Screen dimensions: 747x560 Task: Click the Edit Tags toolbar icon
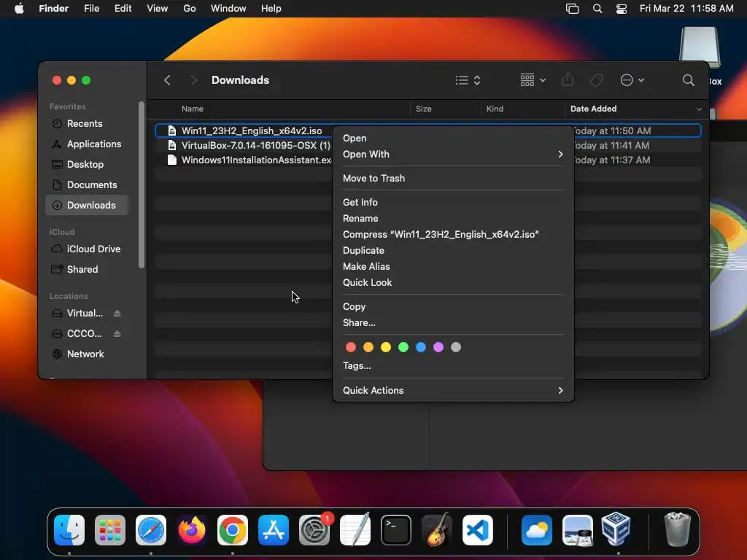pos(597,80)
